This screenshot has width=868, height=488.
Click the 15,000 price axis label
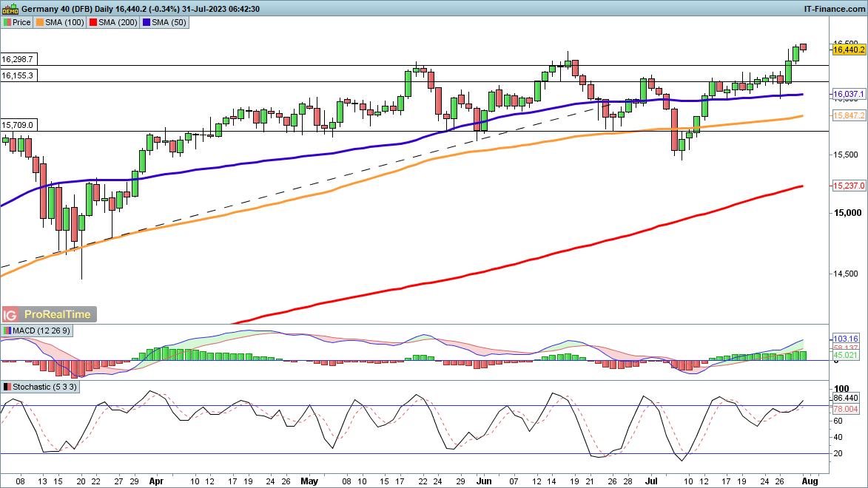tap(847, 213)
